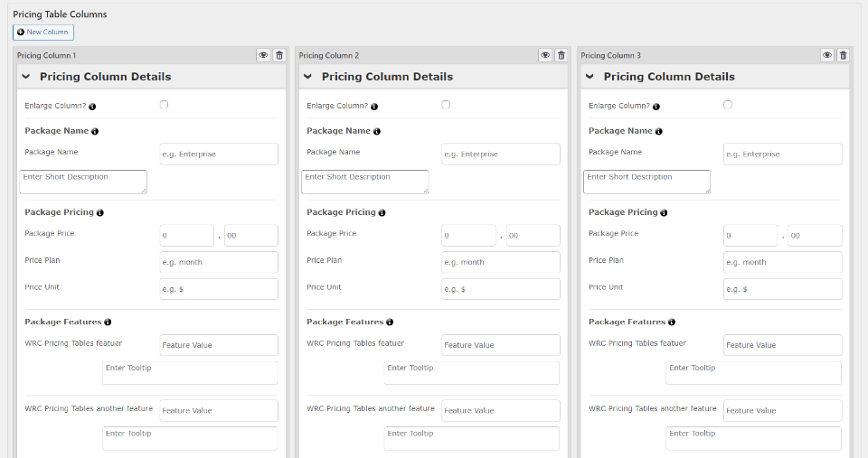Viewport: 868px width, 458px height.
Task: Enable Enlarge Column checkbox in column 1
Action: point(164,105)
